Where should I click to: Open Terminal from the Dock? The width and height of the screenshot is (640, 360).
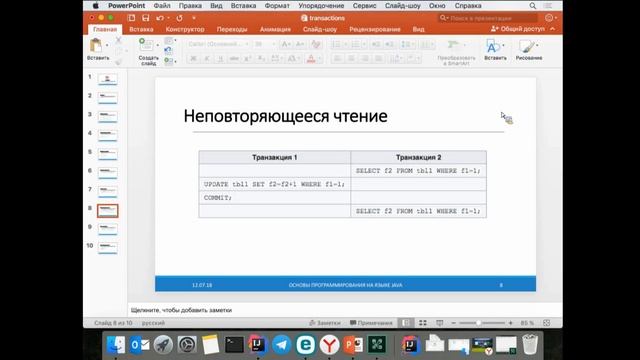(234, 345)
